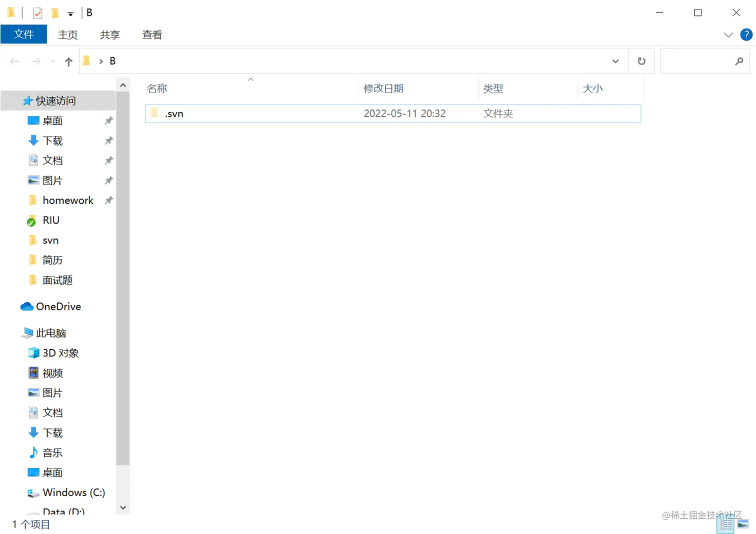This screenshot has height=534, width=756.
Task: Open 下载 under 此电脑
Action: [x=52, y=433]
